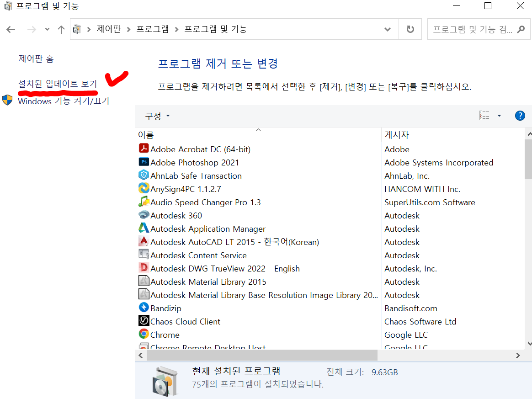Go back with the left arrow button
532x399 pixels.
(11, 30)
